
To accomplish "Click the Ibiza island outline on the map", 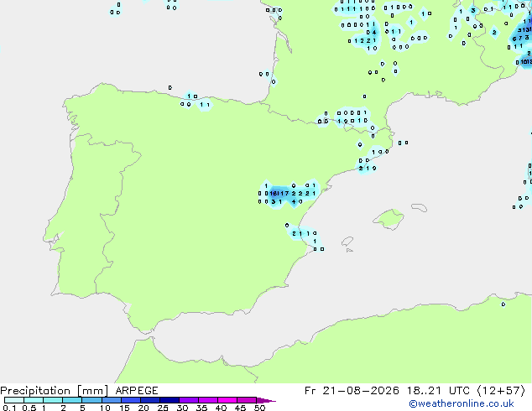I will click(x=347, y=242).
